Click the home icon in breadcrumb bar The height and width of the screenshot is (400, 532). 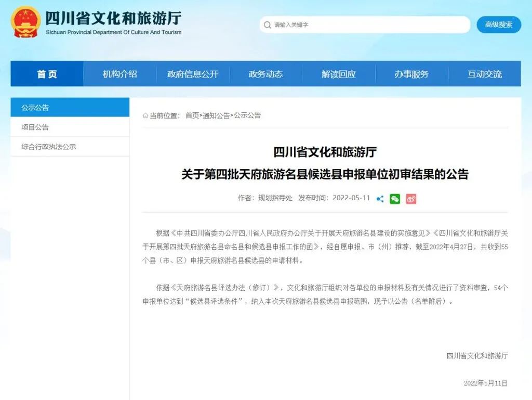click(x=147, y=115)
